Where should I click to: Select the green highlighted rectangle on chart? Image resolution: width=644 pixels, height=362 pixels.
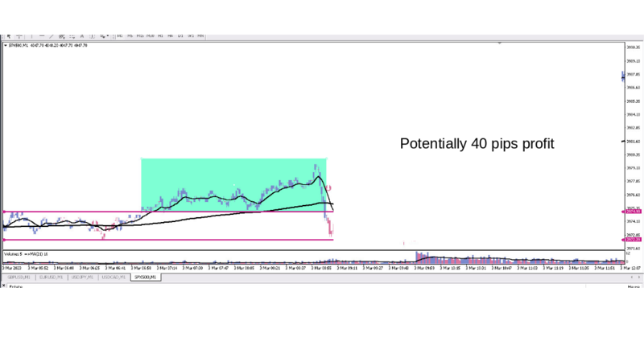tap(233, 185)
